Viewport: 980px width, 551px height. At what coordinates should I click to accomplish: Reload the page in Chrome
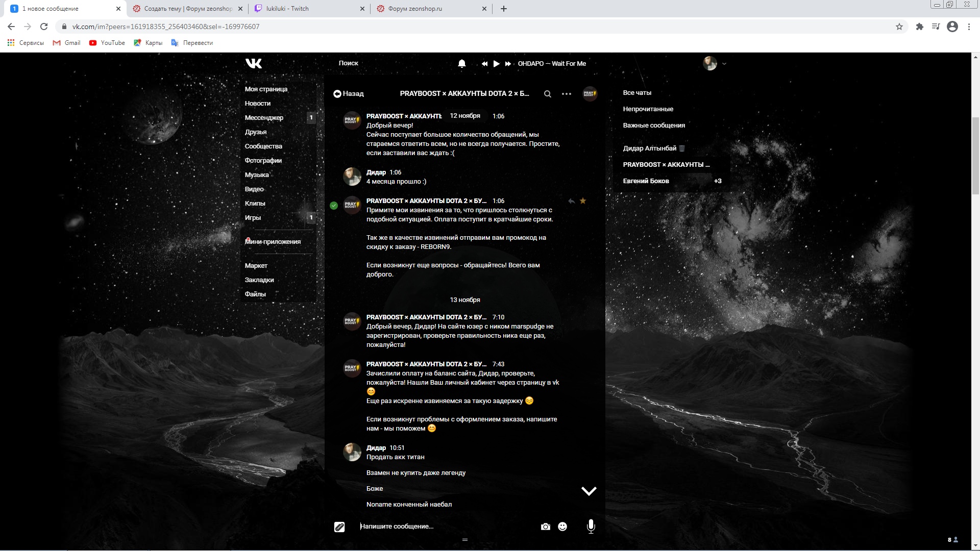pos(44,27)
